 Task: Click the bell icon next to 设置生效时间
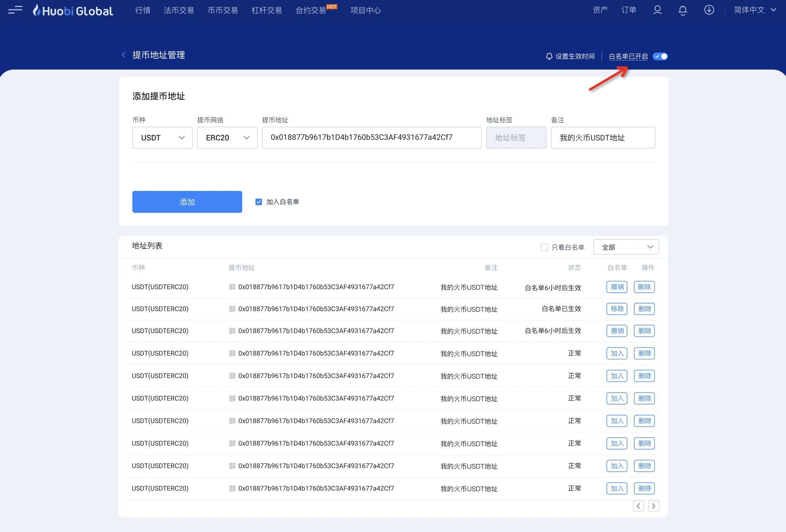[x=549, y=56]
